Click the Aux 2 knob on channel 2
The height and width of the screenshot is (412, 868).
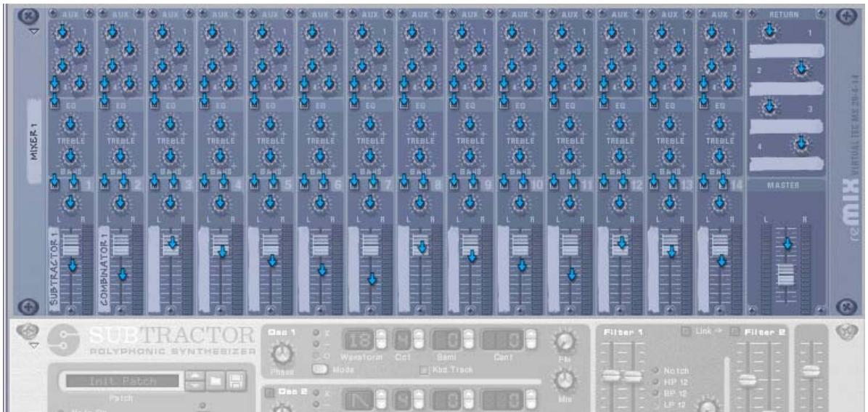pos(129,50)
